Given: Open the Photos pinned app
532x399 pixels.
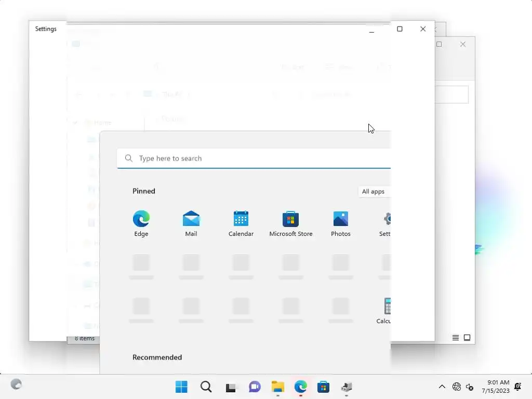Looking at the screenshot, I should [341, 223].
